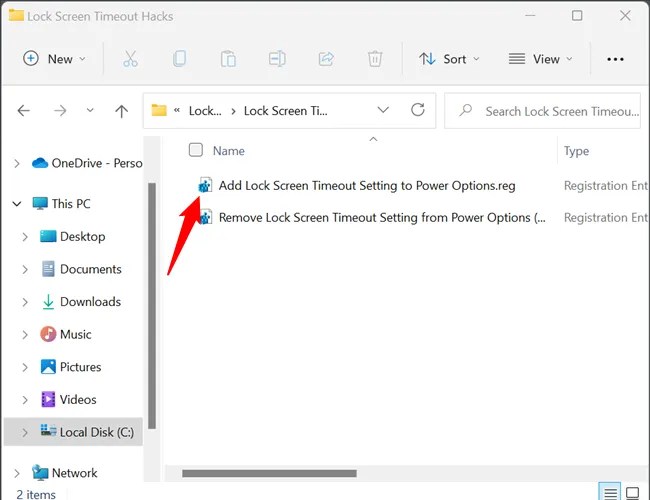Open the See more three-dots menu

[x=615, y=59]
